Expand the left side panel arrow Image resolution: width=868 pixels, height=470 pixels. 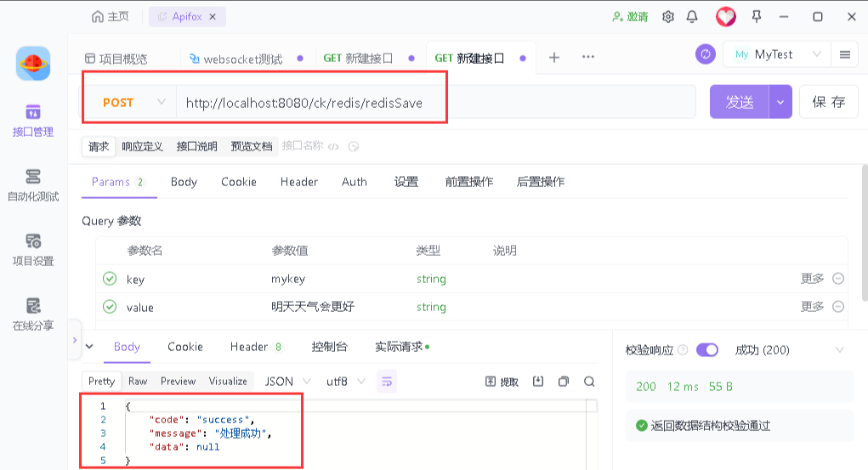75,340
